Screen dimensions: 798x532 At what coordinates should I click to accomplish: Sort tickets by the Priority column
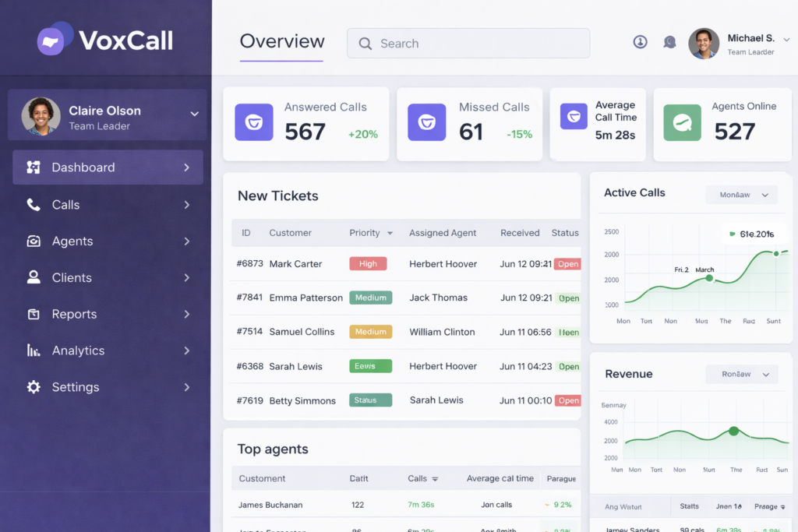click(x=371, y=233)
